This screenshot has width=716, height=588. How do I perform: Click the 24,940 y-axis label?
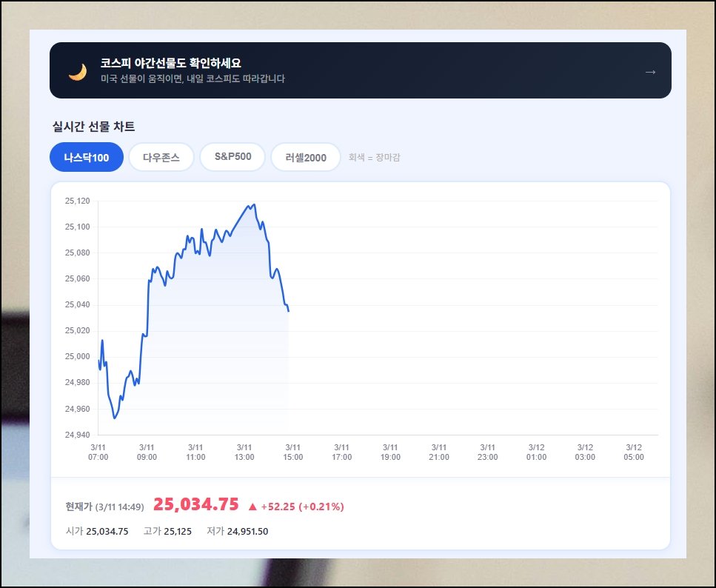click(78, 435)
